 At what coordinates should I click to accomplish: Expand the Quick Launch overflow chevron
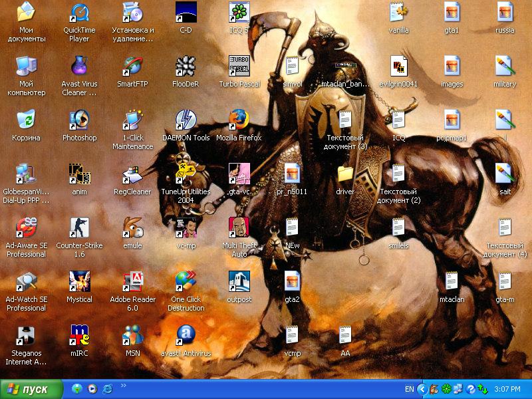click(123, 385)
